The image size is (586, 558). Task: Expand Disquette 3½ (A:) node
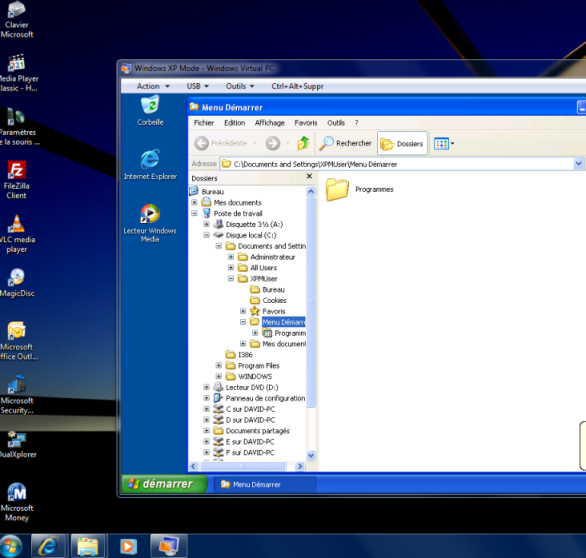point(206,224)
